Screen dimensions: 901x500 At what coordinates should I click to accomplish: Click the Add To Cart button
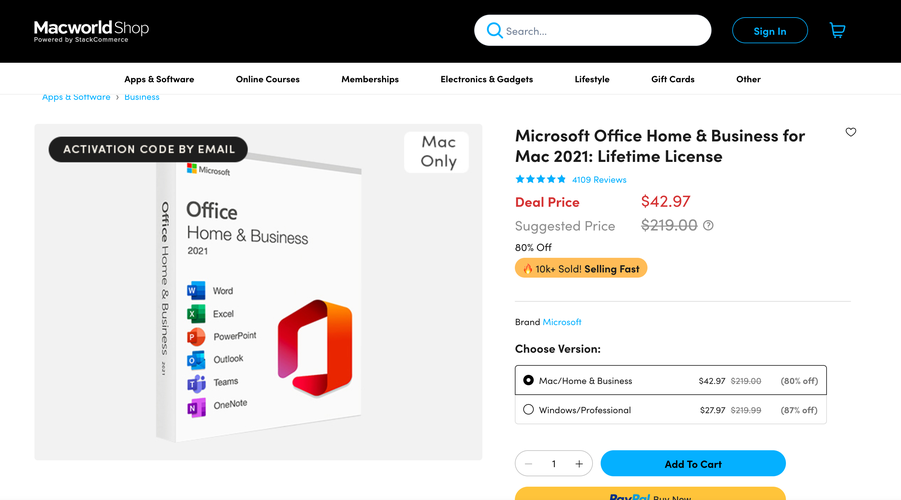[x=693, y=463]
